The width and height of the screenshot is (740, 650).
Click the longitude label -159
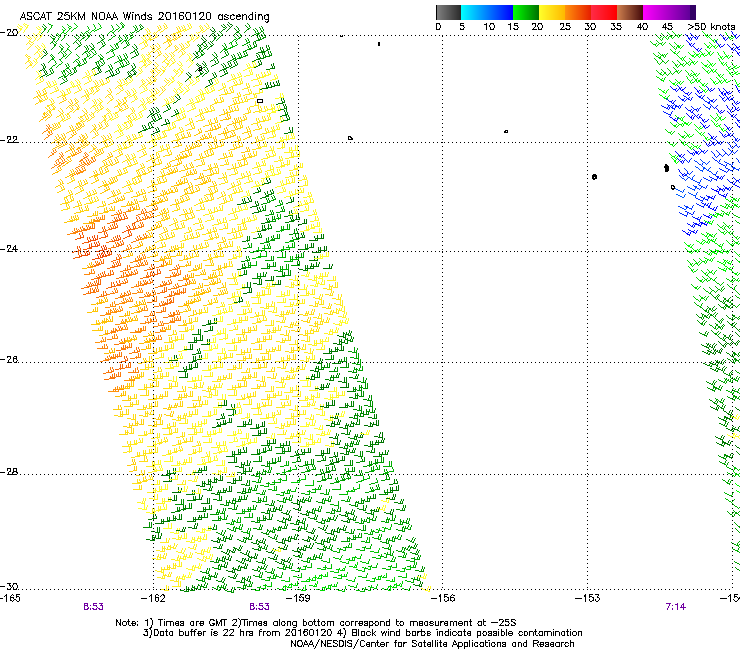point(298,599)
